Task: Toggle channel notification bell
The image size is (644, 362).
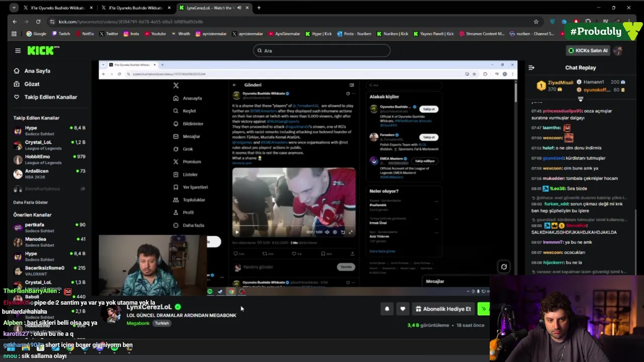Action: (x=387, y=309)
